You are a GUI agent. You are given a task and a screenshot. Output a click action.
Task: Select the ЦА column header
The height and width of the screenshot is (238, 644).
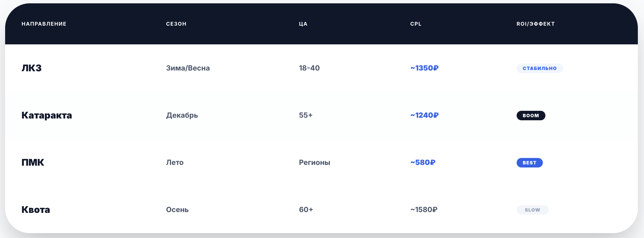(x=303, y=24)
